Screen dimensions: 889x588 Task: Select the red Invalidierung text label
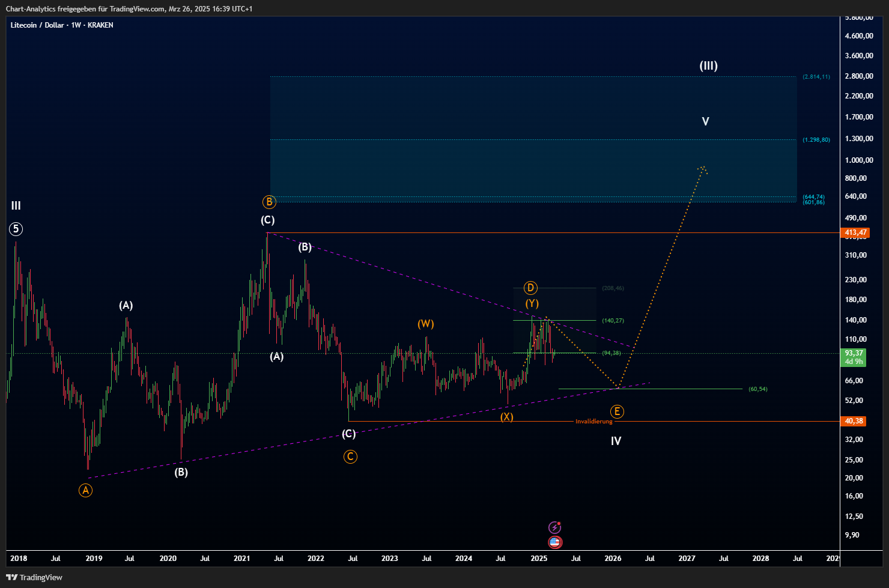click(593, 422)
